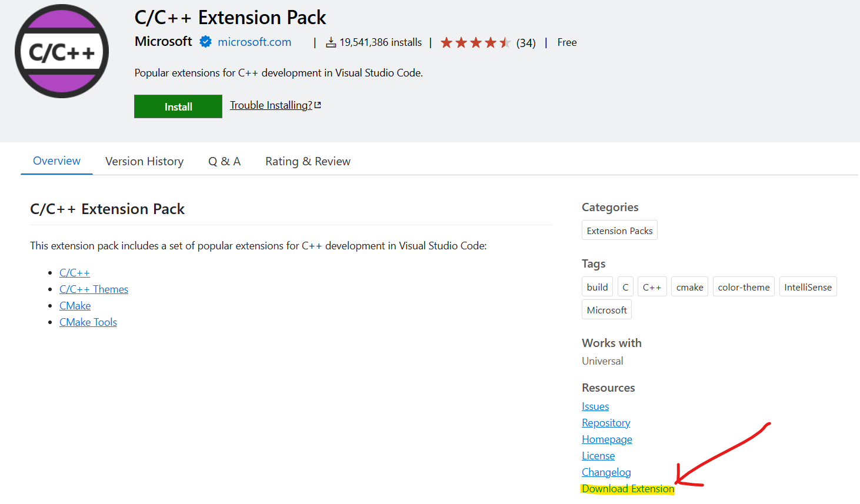Click the star rating icons

pyautogui.click(x=475, y=42)
